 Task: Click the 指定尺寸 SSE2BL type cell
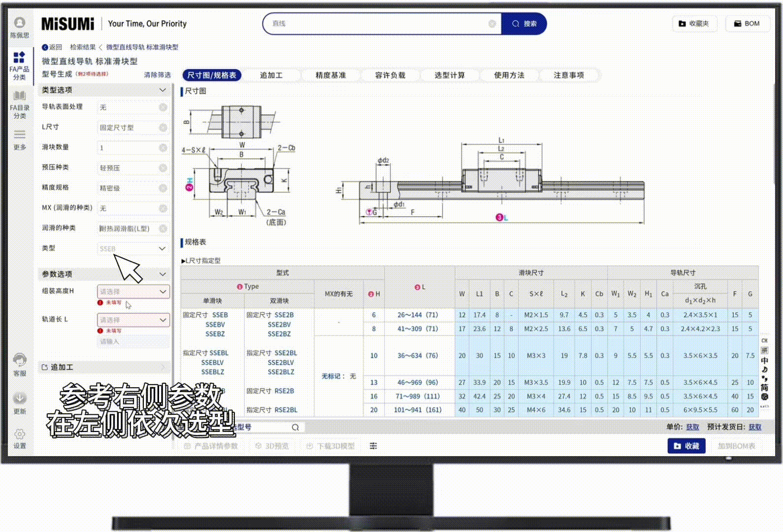[x=272, y=353]
